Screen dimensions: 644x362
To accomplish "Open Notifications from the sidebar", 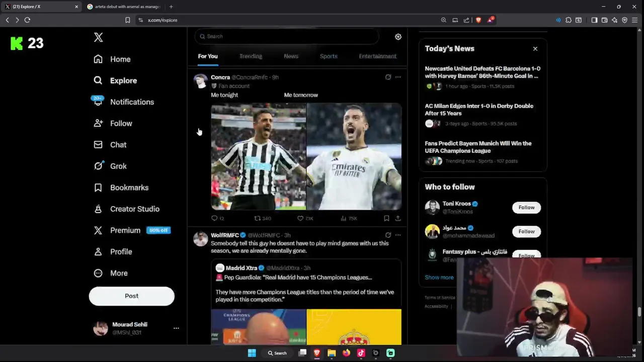I will point(124,102).
